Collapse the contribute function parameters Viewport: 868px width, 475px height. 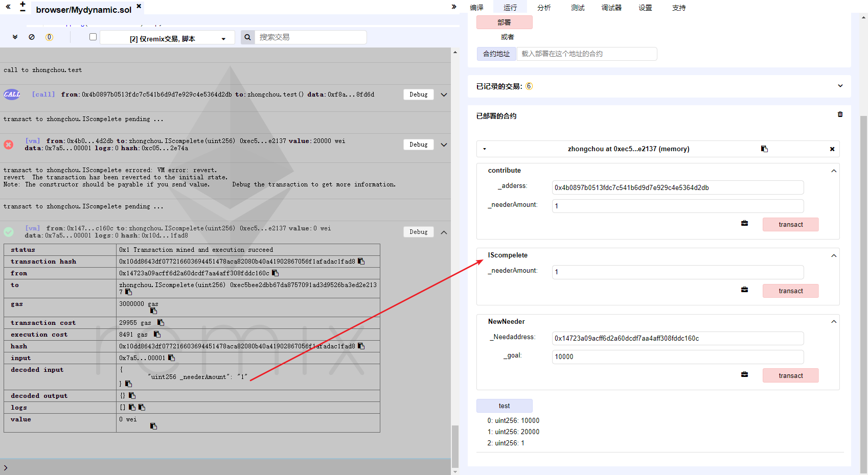(834, 171)
